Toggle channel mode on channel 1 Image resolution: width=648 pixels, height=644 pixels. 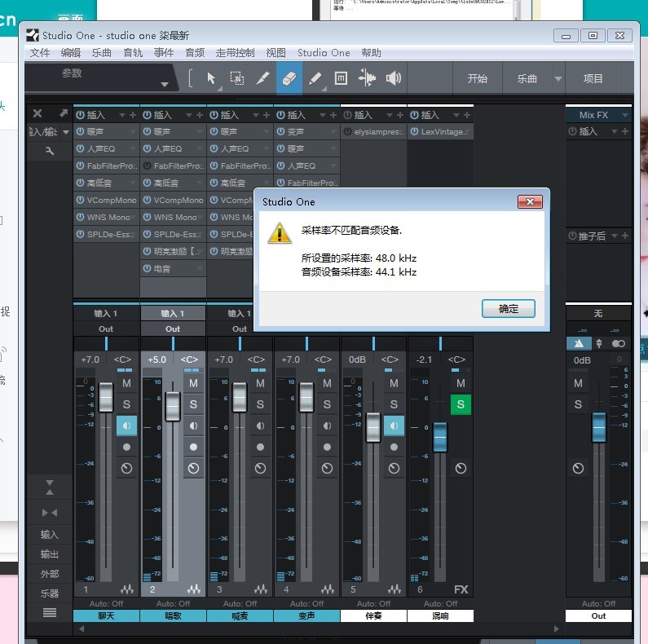(x=126, y=426)
